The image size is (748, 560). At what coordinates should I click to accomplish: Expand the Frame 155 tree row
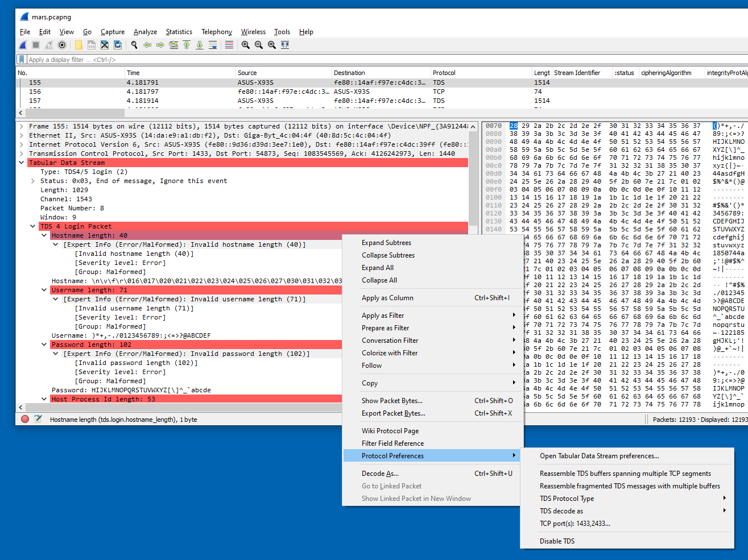click(x=22, y=126)
